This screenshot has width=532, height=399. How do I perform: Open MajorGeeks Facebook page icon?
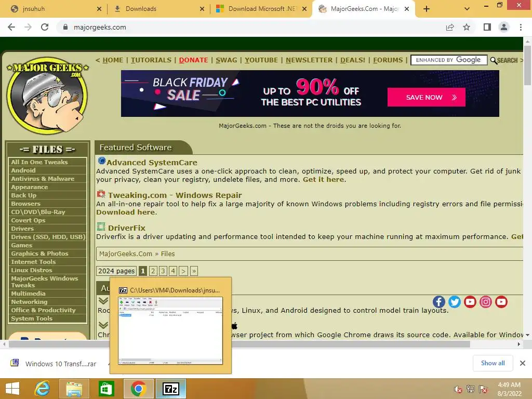pyautogui.click(x=438, y=302)
